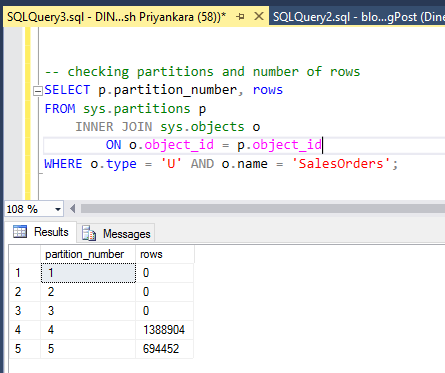The width and height of the screenshot is (445, 373).
Task: Pin the SQLQuery3.sql tab
Action: (240, 16)
